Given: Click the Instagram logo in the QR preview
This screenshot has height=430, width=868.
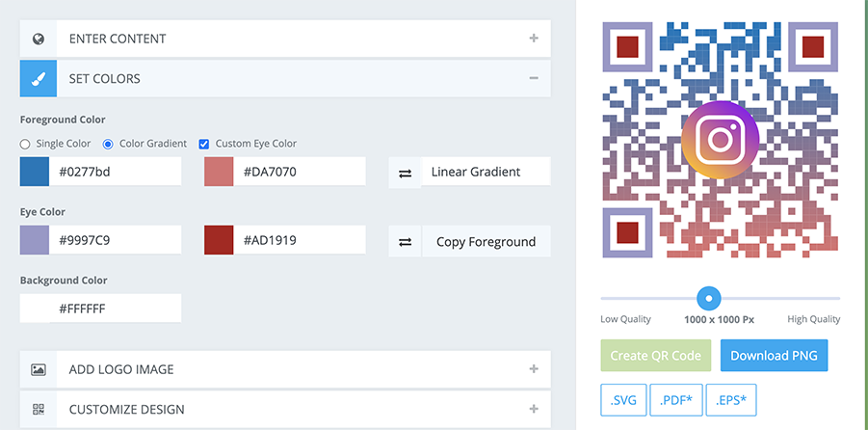Looking at the screenshot, I should [x=721, y=140].
